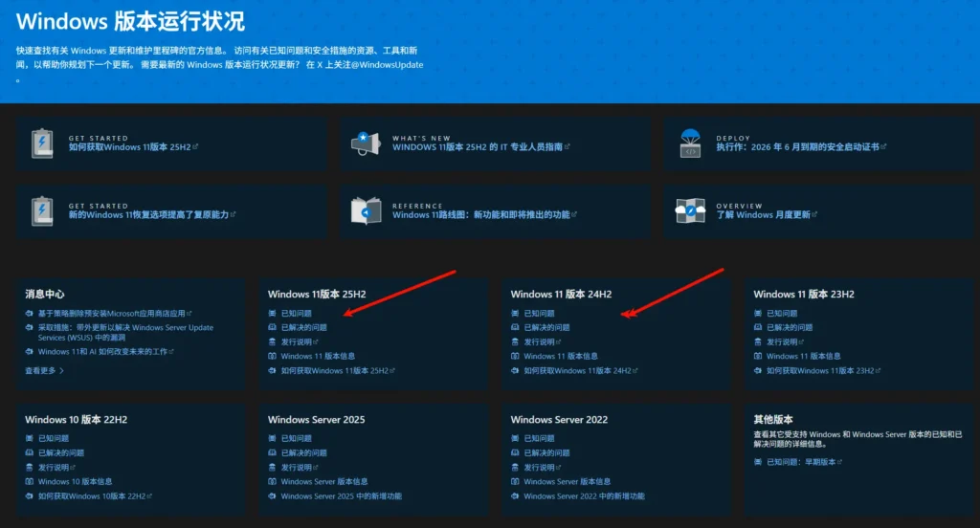Click the parachute icon in the Deploy card

point(690,143)
